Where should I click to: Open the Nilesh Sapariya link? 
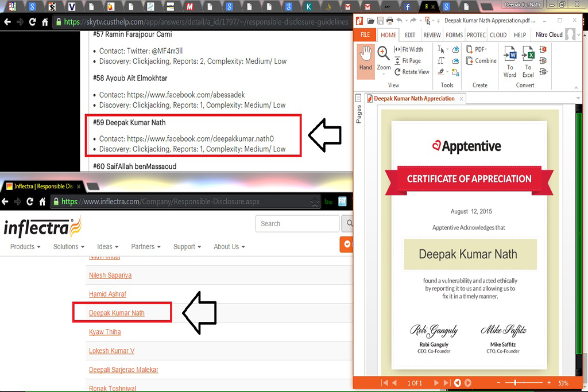click(x=110, y=275)
